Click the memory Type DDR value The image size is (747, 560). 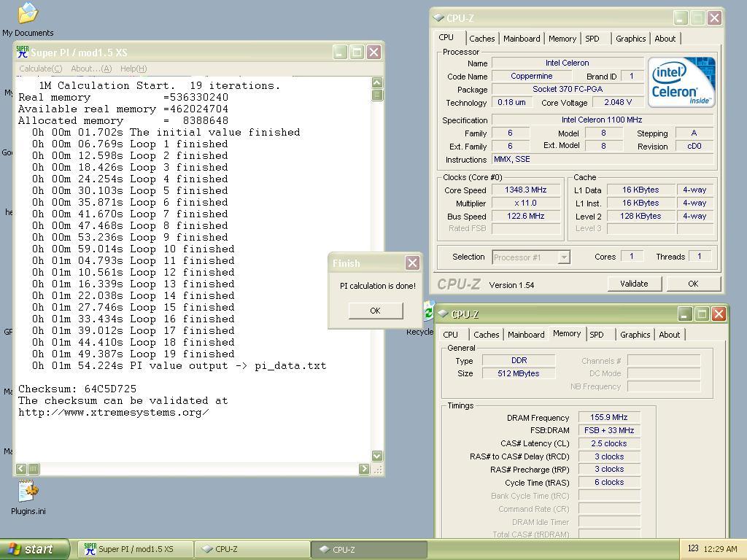coord(519,360)
